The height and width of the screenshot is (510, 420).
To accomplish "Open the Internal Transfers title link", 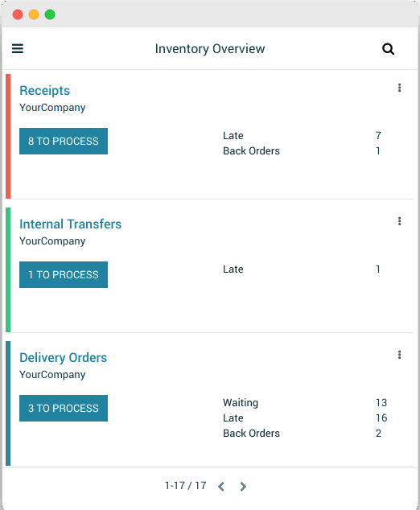I will point(70,224).
